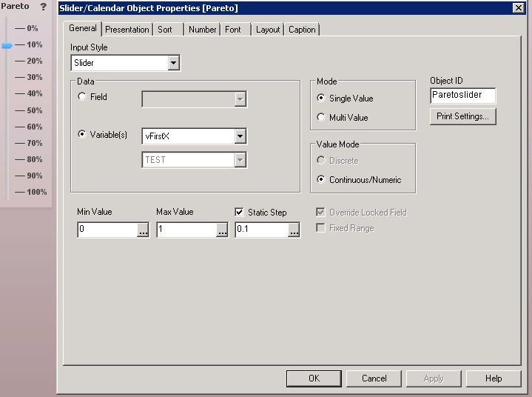Screen dimensions: 532x397
Task: Click the Pareto slider help question mark
Action: 43,7
